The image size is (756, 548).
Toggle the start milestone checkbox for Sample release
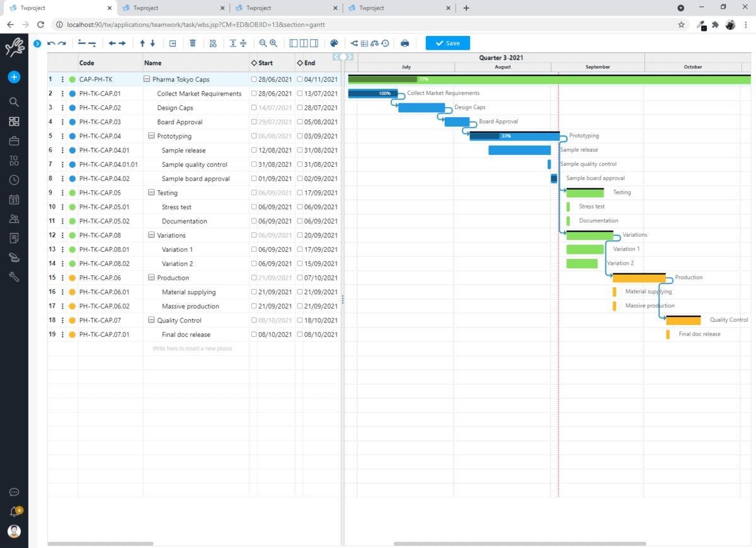tap(254, 151)
